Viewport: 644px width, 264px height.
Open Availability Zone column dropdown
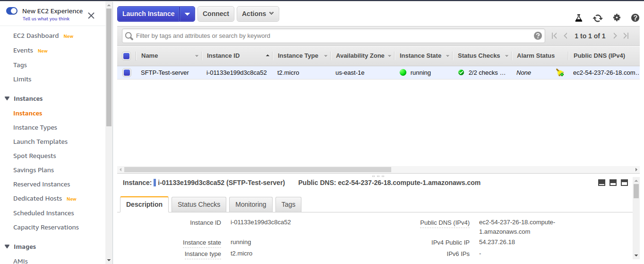390,56
